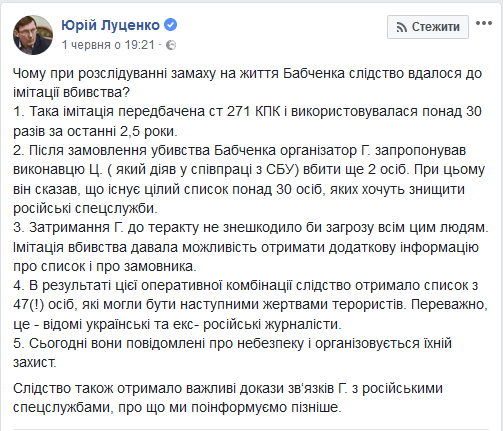503x431 pixels.
Task: Click the opening question starting with Чому при розслідуванні
Action: [247, 83]
